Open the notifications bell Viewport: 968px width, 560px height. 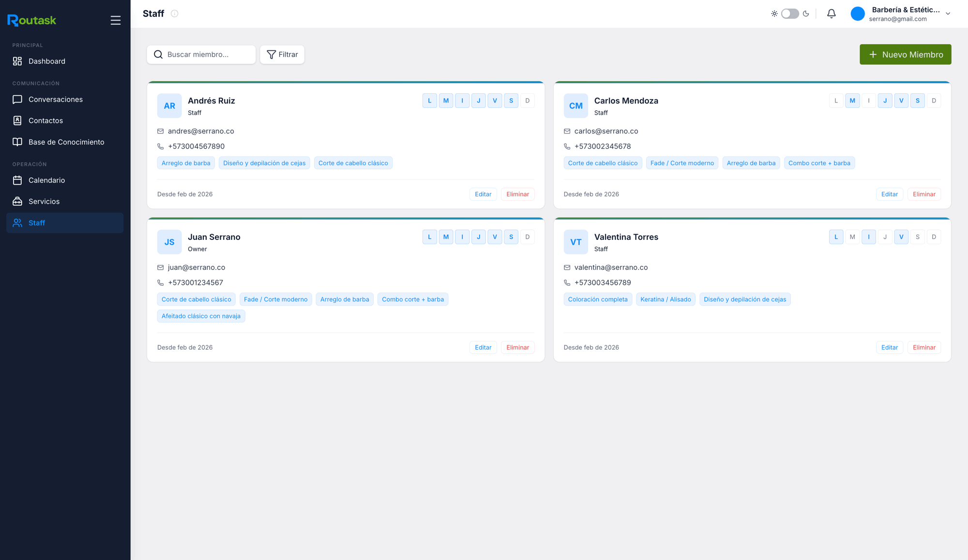(831, 14)
